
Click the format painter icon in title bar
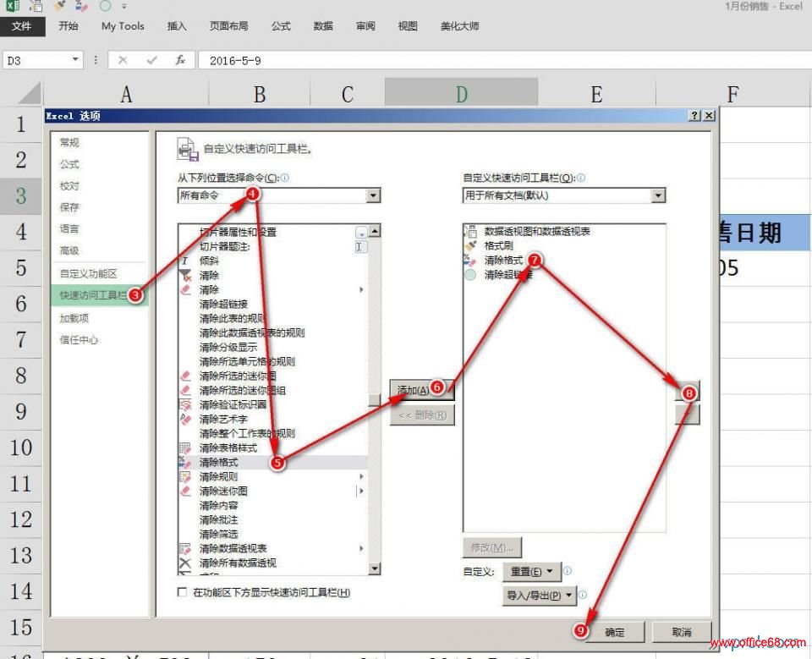pyautogui.click(x=61, y=5)
